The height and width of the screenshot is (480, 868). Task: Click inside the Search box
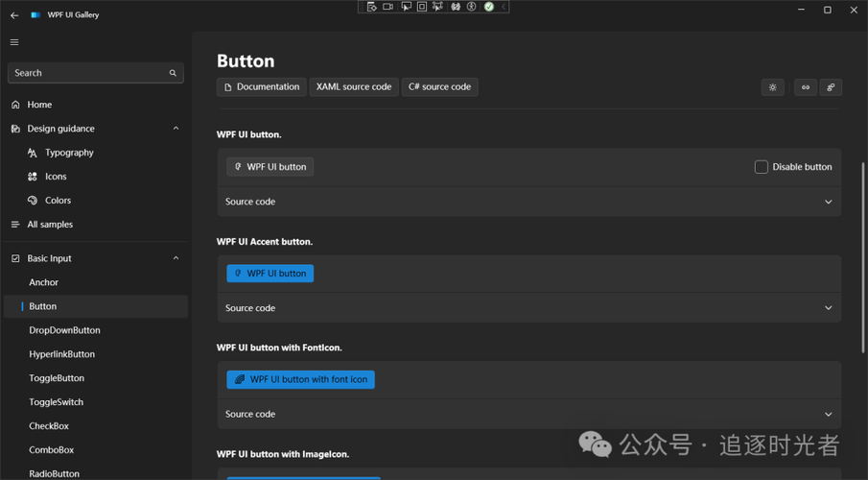86,73
